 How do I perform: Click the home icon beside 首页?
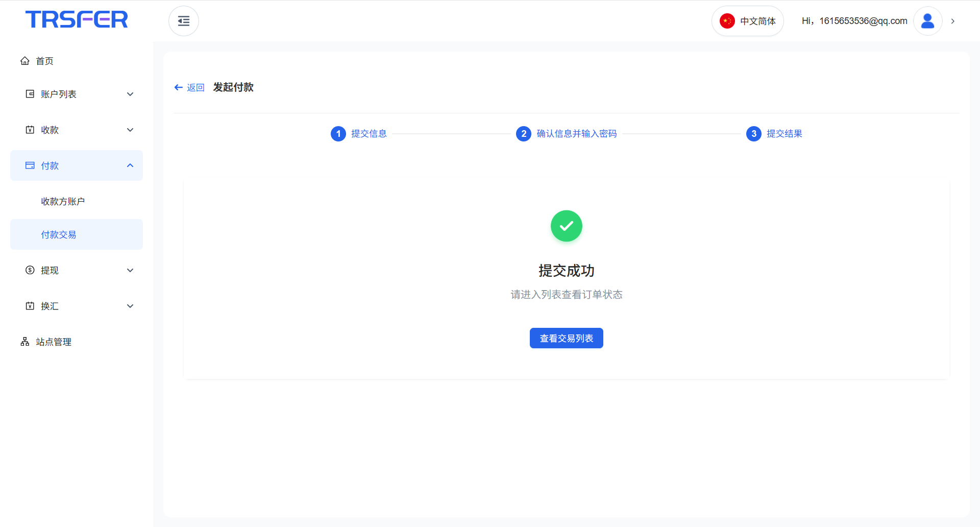25,61
